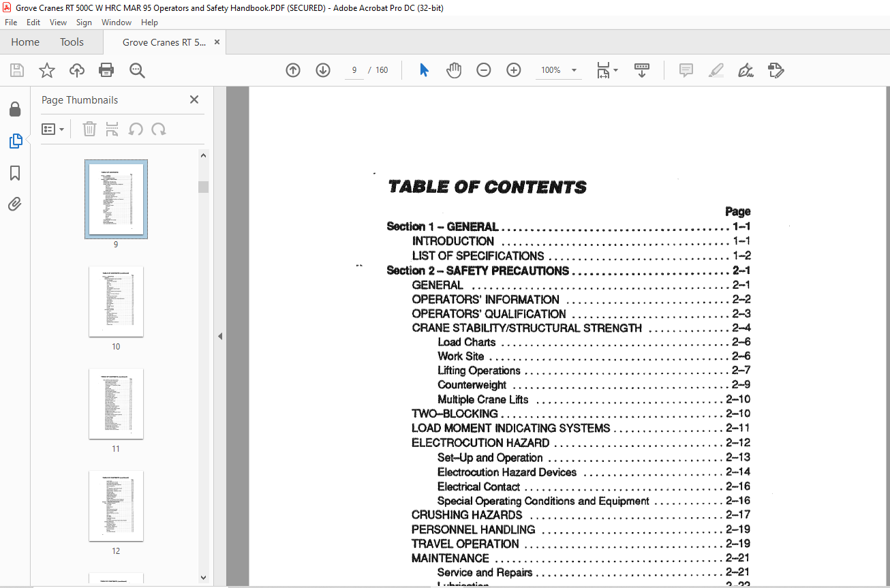This screenshot has height=588, width=890.
Task: Click the 'Load Charts' contents line
Action: click(x=594, y=342)
